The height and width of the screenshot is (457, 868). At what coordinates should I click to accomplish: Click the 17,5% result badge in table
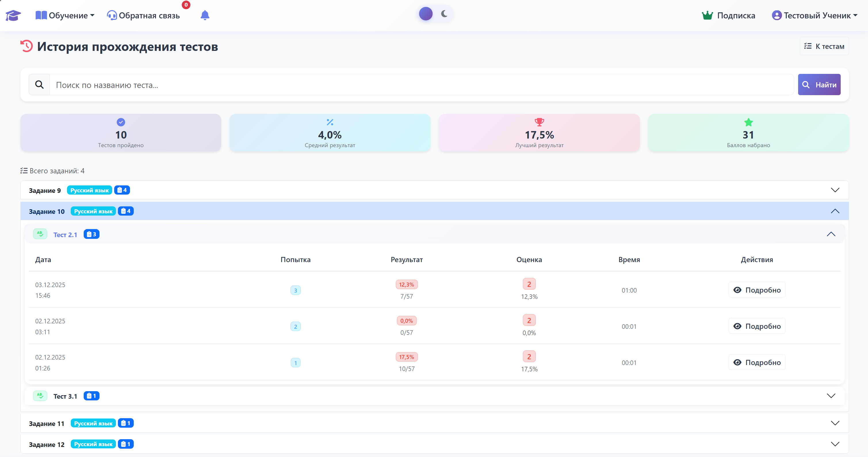[x=406, y=357]
